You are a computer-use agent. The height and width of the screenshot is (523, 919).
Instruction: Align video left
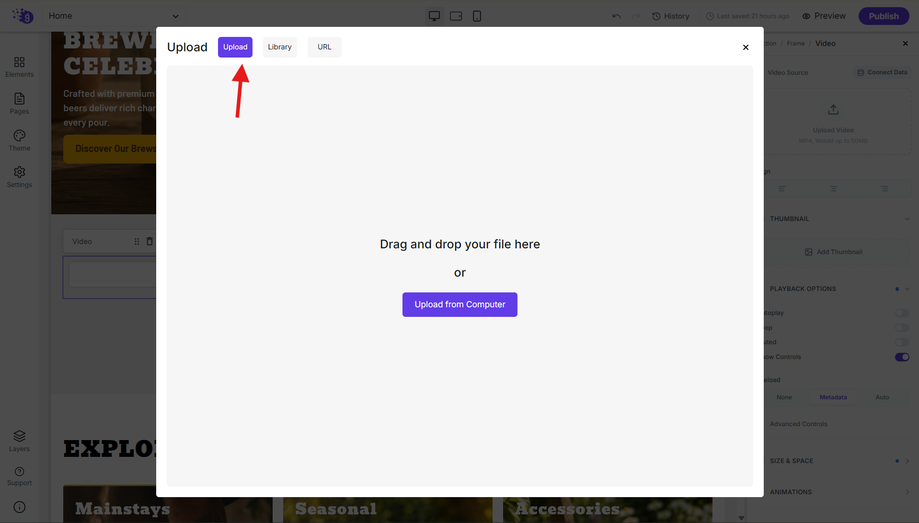(x=782, y=189)
